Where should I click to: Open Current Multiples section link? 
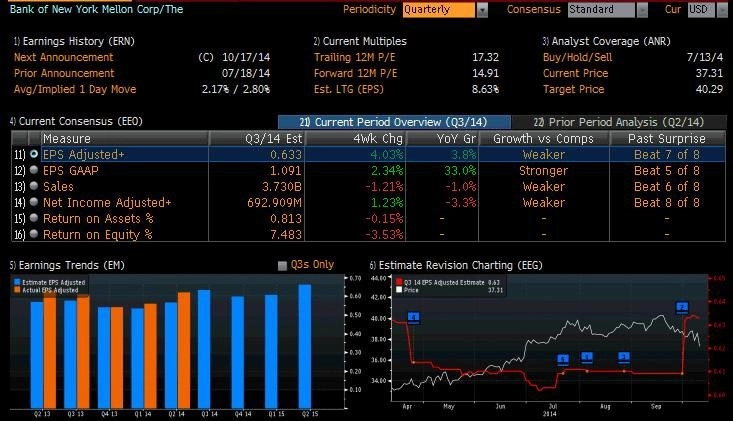(360, 41)
